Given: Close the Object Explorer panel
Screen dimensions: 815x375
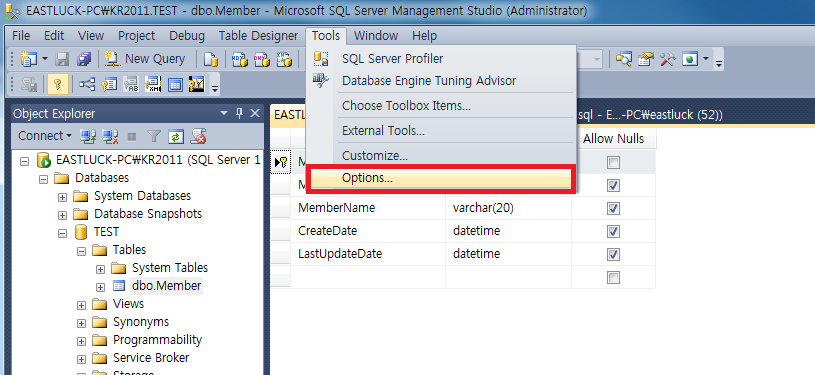Looking at the screenshot, I should 255,113.
